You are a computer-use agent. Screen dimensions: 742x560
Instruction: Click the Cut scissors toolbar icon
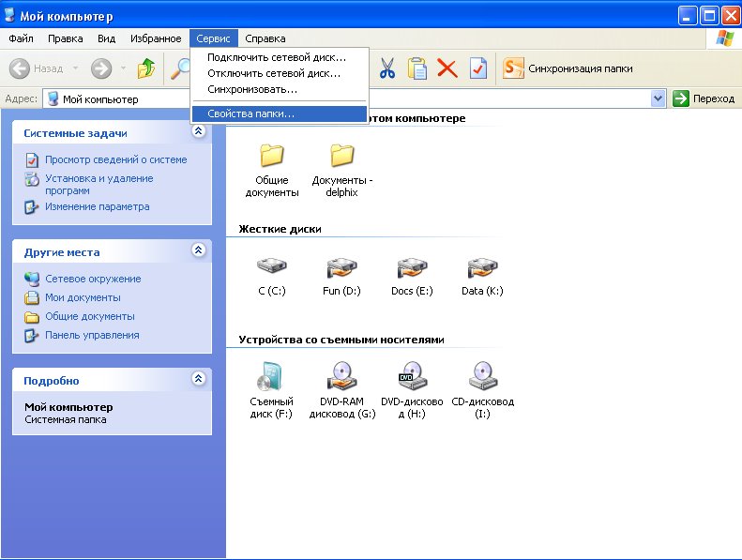pos(387,68)
